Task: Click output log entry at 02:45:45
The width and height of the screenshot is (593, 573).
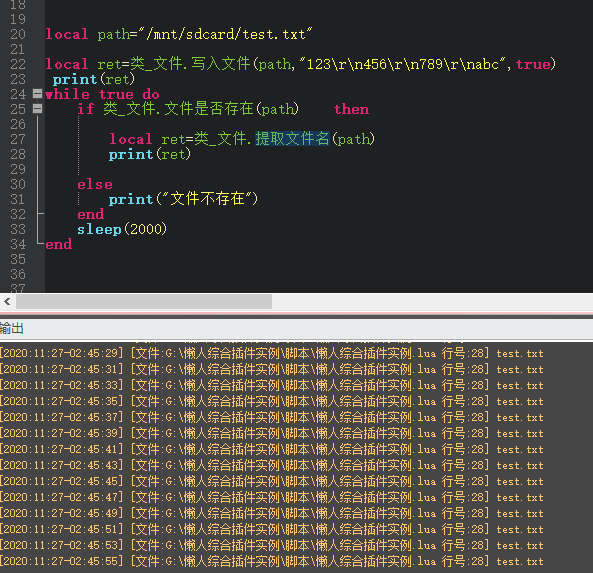Action: pyautogui.click(x=272, y=481)
